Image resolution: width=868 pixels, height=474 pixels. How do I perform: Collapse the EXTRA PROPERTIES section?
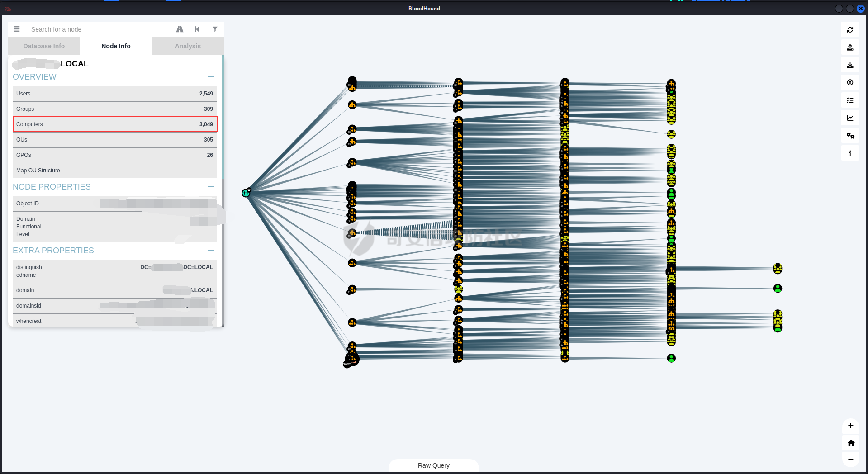[211, 251]
